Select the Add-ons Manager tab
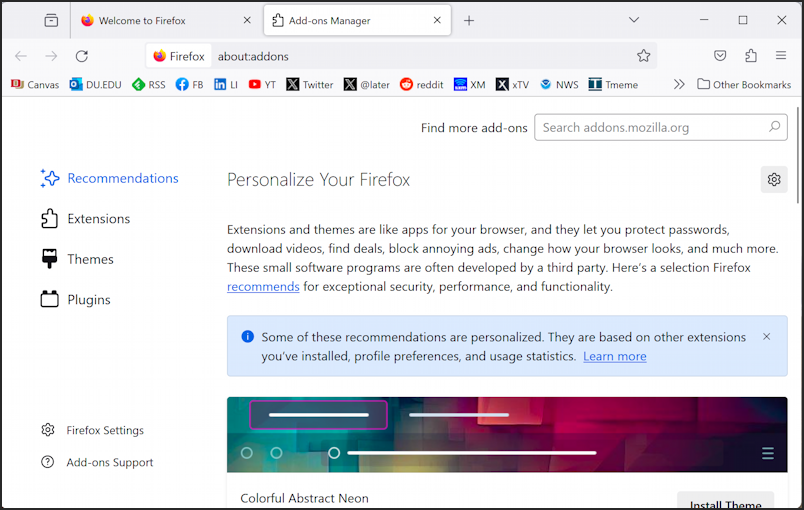This screenshot has height=510, width=804. (357, 21)
